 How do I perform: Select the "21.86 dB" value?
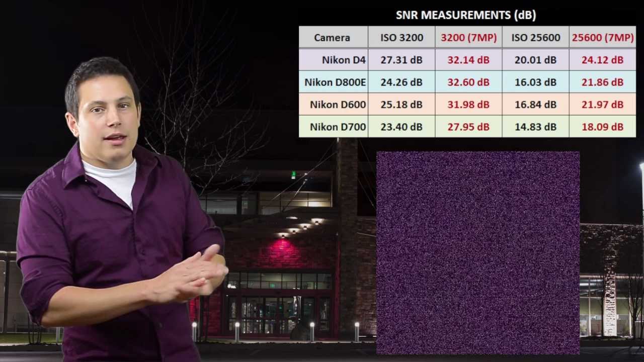603,82
